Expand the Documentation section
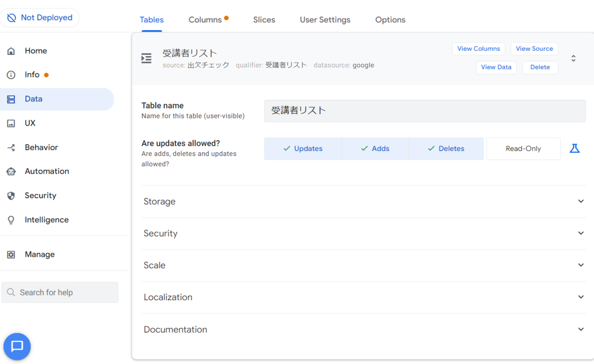This screenshot has width=594, height=364. tap(363, 329)
